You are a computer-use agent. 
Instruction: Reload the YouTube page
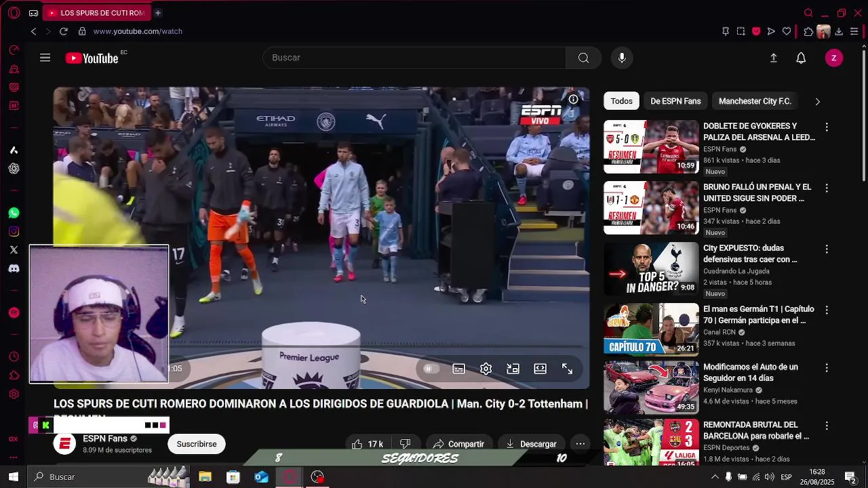(x=64, y=31)
